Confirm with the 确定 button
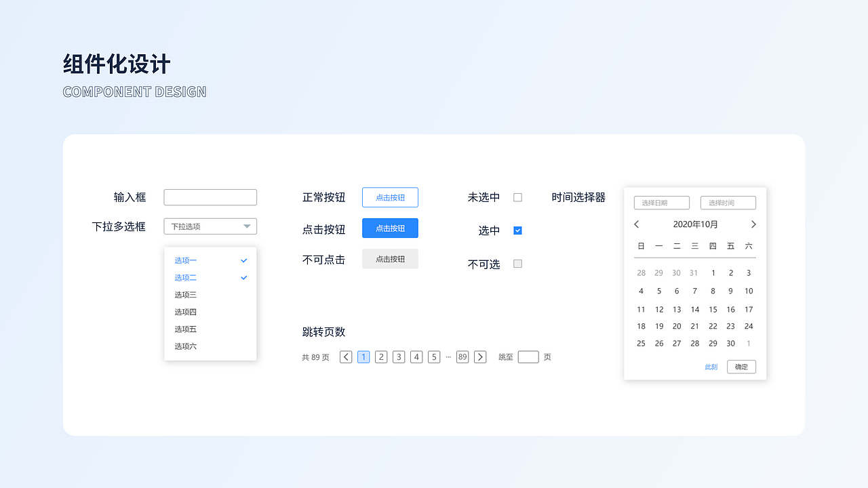The height and width of the screenshot is (488, 868). pyautogui.click(x=741, y=367)
